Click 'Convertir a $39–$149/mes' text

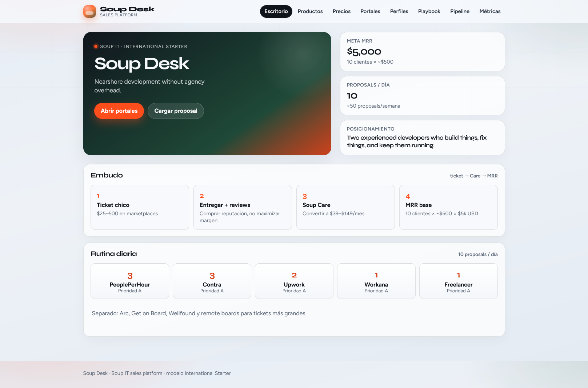(333, 213)
